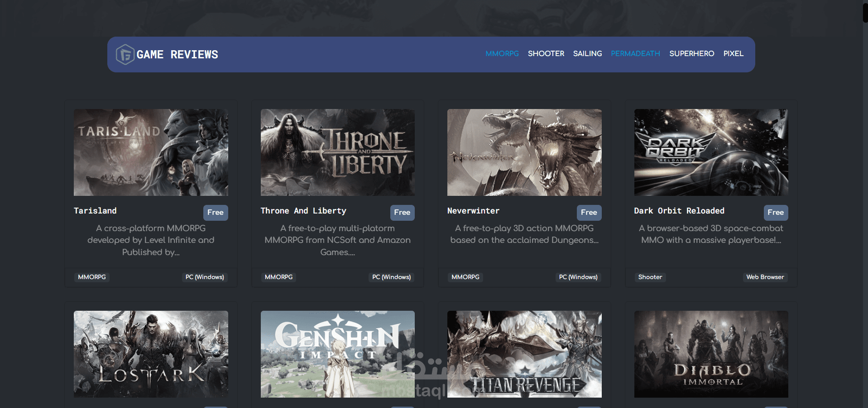The width and height of the screenshot is (868, 408).
Task: Open the Lost Ark cover image
Action: 151,354
